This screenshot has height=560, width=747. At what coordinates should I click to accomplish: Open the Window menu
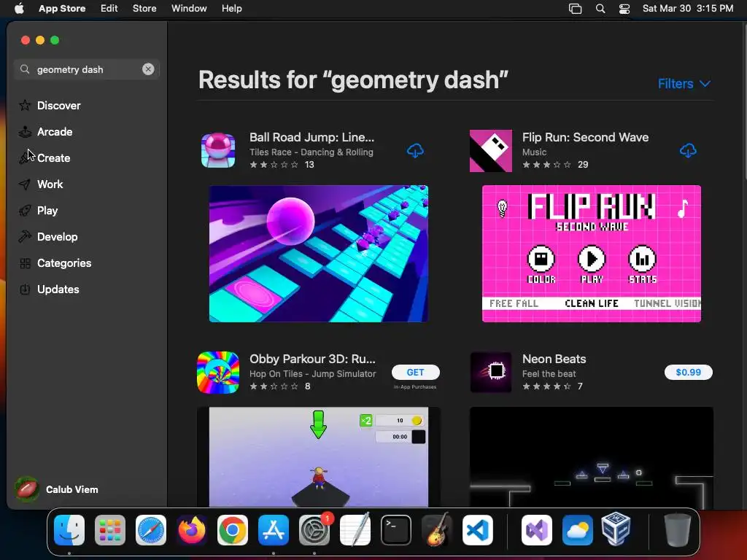point(189,9)
